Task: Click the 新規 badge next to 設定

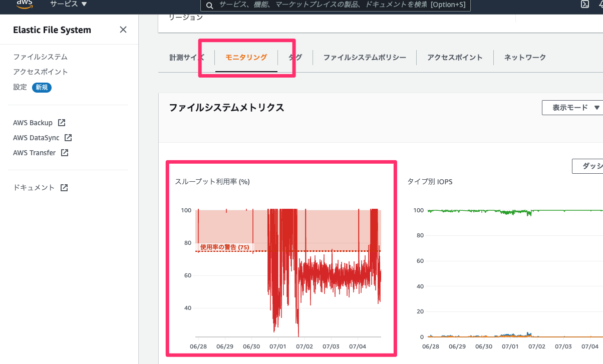Action: [x=41, y=87]
